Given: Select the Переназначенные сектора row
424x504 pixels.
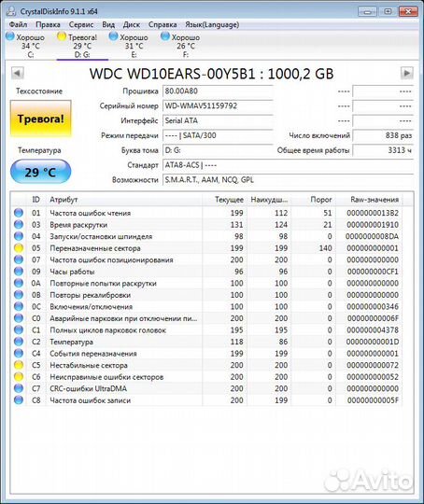Looking at the screenshot, I should click(206, 248).
